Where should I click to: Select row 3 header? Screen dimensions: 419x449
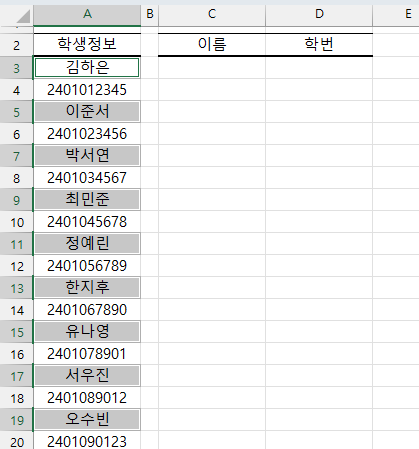pyautogui.click(x=16, y=68)
